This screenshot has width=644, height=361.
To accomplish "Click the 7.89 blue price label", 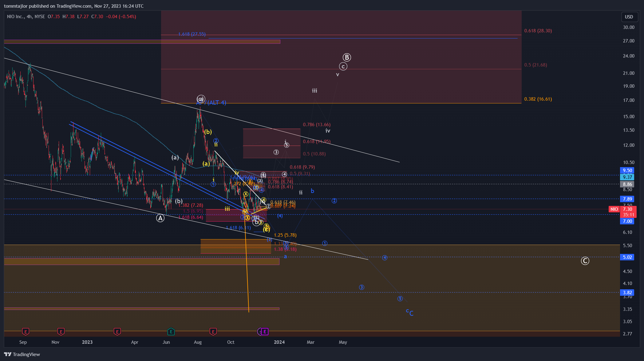I will pos(627,199).
